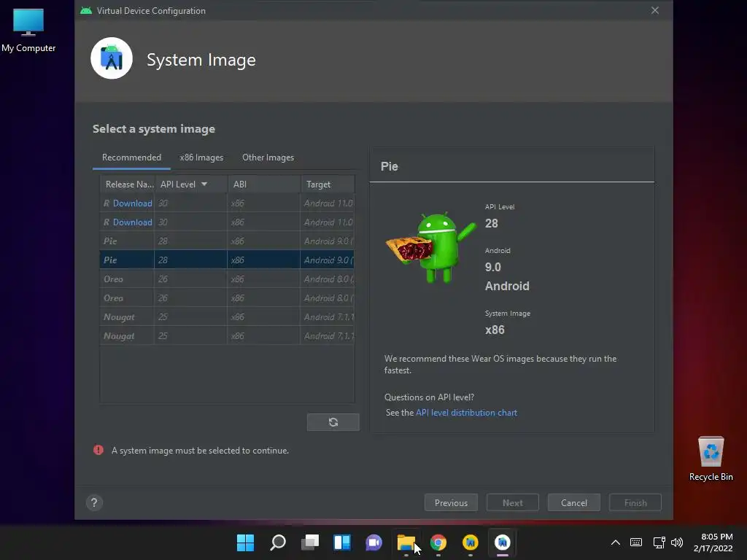Click the Android Pie mascot image
Image resolution: width=747 pixels, height=560 pixels.
[431, 248]
